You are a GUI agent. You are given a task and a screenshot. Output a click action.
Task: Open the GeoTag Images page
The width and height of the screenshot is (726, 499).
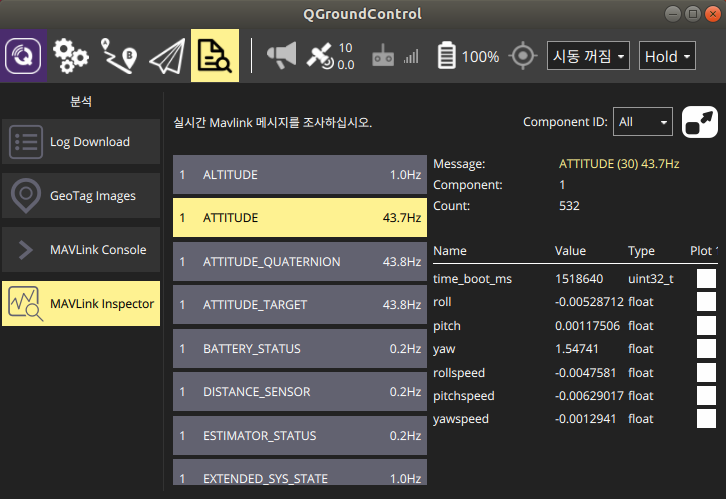pos(81,196)
